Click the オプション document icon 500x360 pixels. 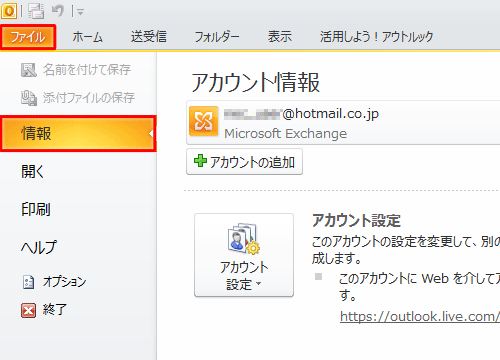[x=28, y=282]
